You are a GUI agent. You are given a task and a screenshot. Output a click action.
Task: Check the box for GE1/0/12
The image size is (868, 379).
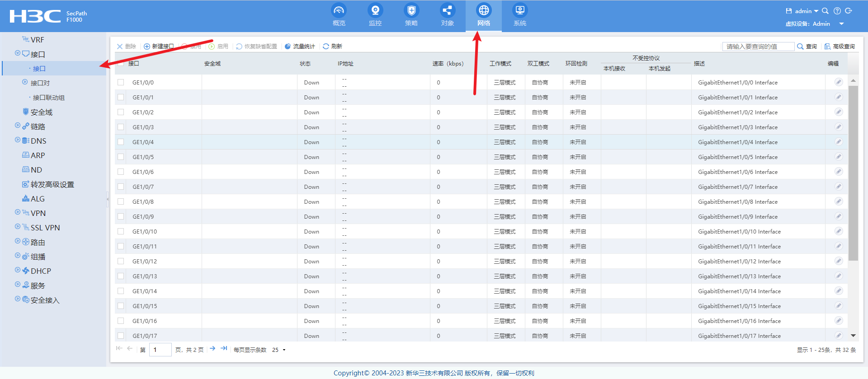tap(121, 261)
